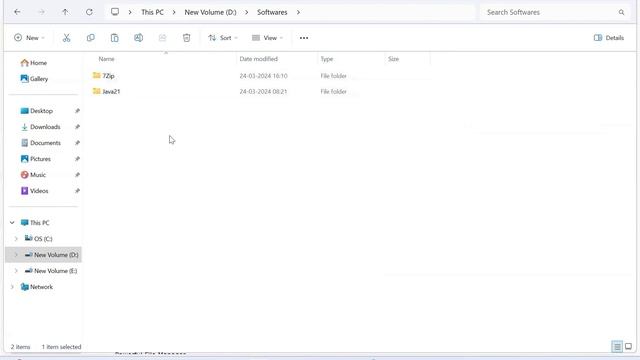Open the New item dropdown
Viewport: 640px width, 360px height.
(x=29, y=38)
